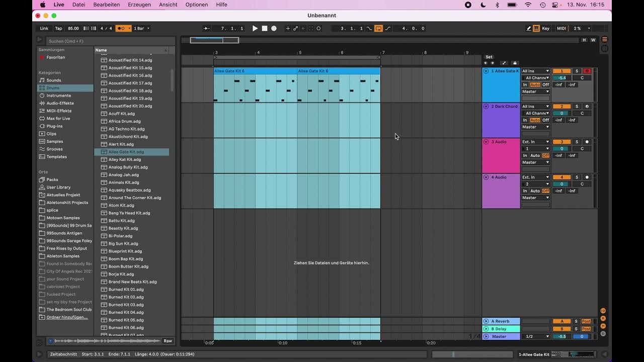Open the Datei menu
Viewport: 644px width, 362px height.
tap(78, 5)
